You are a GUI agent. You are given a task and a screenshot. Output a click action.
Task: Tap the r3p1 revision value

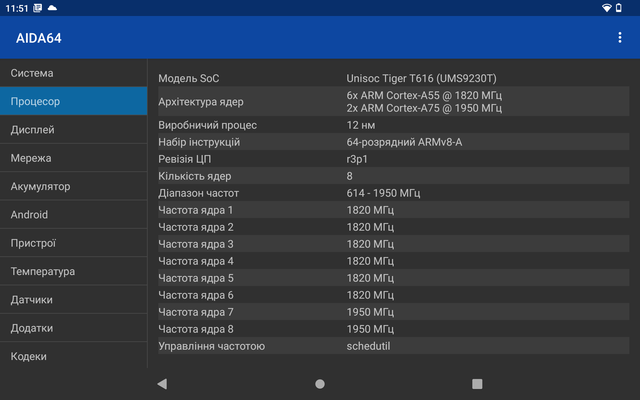click(x=357, y=159)
